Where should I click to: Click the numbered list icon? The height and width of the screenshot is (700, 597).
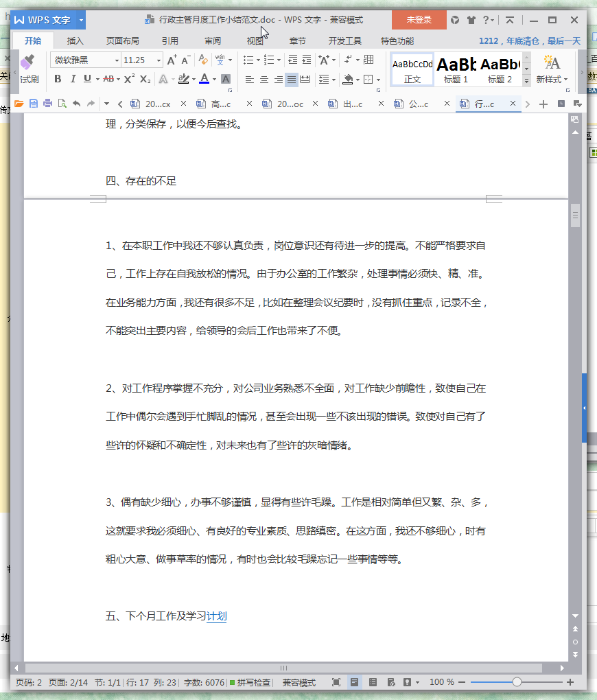pos(269,60)
